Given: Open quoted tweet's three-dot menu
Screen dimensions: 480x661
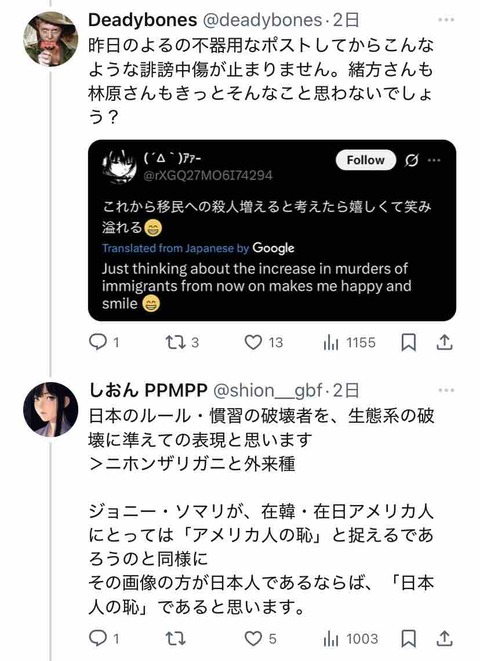Looking at the screenshot, I should [x=434, y=160].
